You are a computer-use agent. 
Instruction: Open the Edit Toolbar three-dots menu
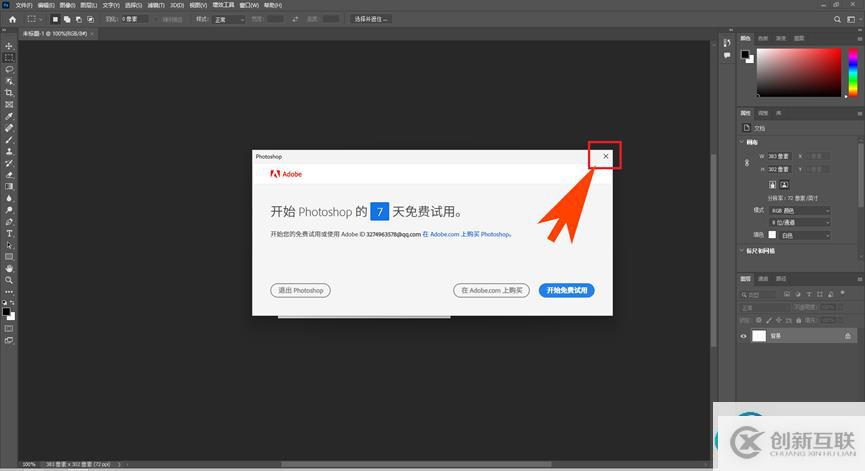[x=9, y=292]
